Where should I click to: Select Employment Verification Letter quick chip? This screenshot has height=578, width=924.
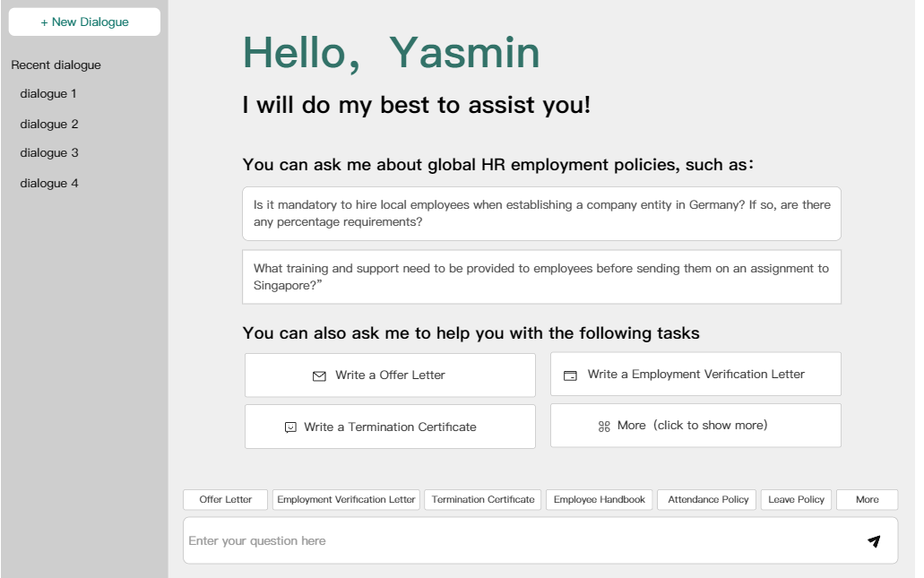pos(346,500)
